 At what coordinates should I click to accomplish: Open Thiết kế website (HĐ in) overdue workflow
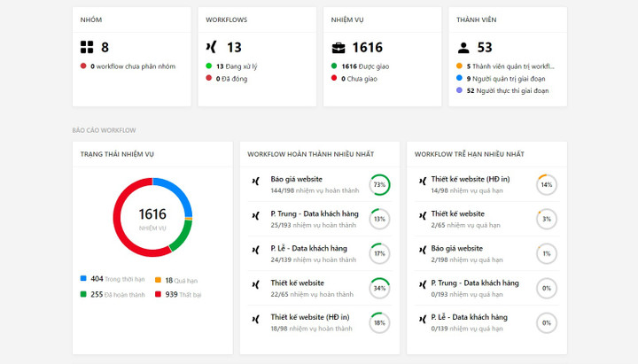click(x=471, y=179)
